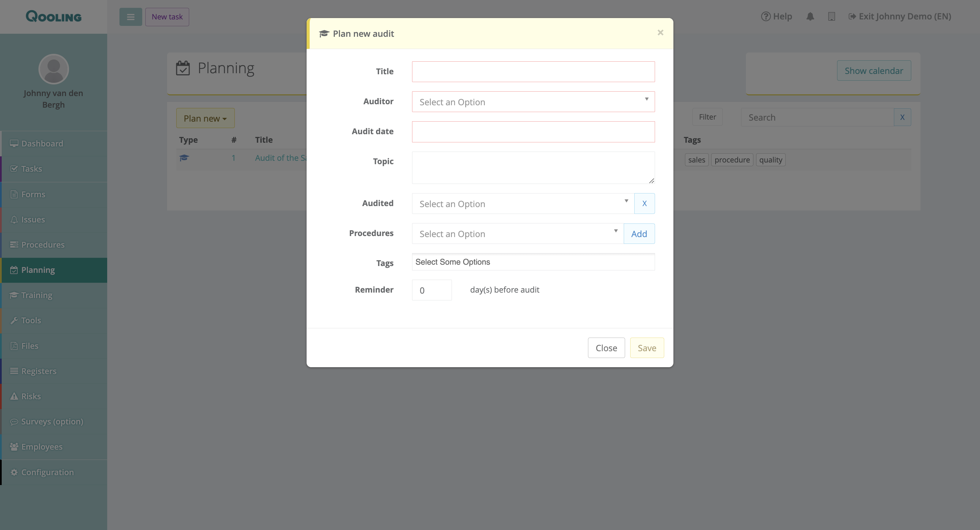Open Training in the sidebar

[x=36, y=295]
